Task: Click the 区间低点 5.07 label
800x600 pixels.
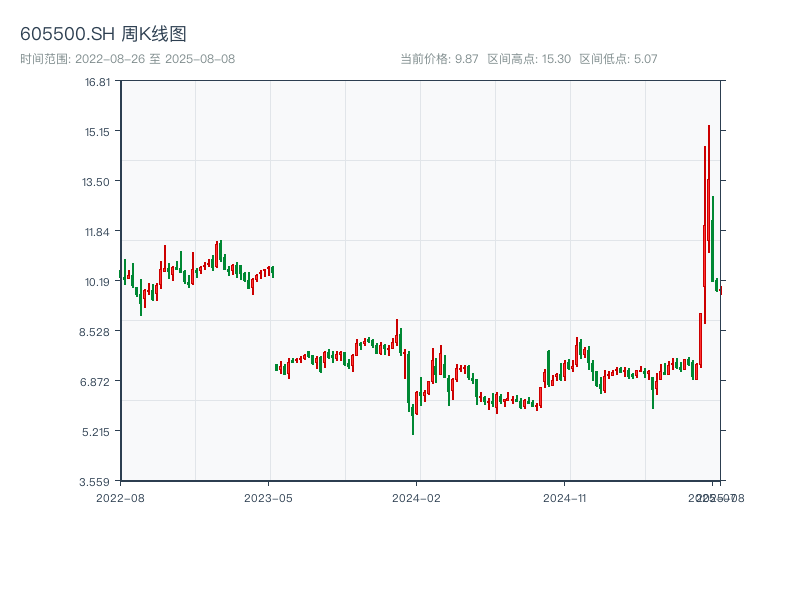Action: (x=618, y=59)
